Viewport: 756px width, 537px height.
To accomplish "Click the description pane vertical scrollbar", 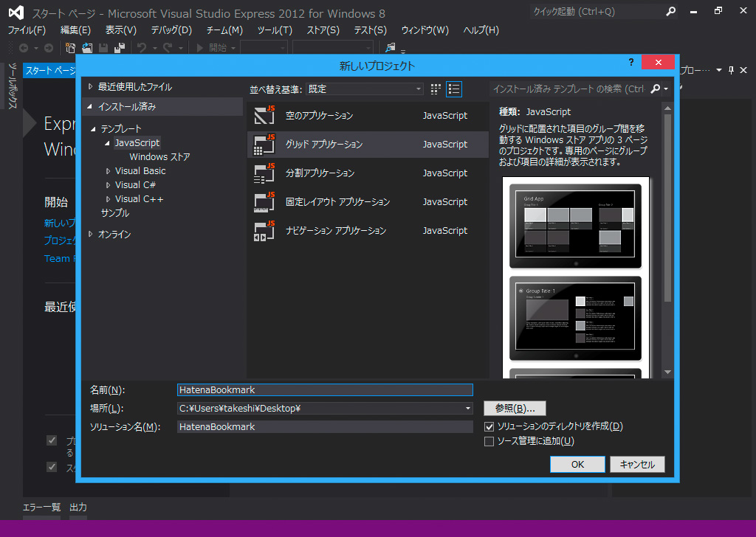I will (x=667, y=207).
